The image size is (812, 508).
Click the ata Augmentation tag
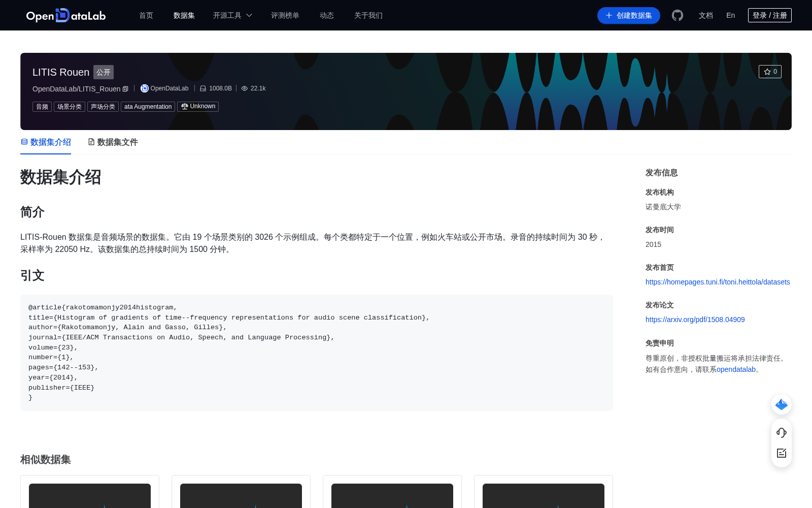(148, 107)
